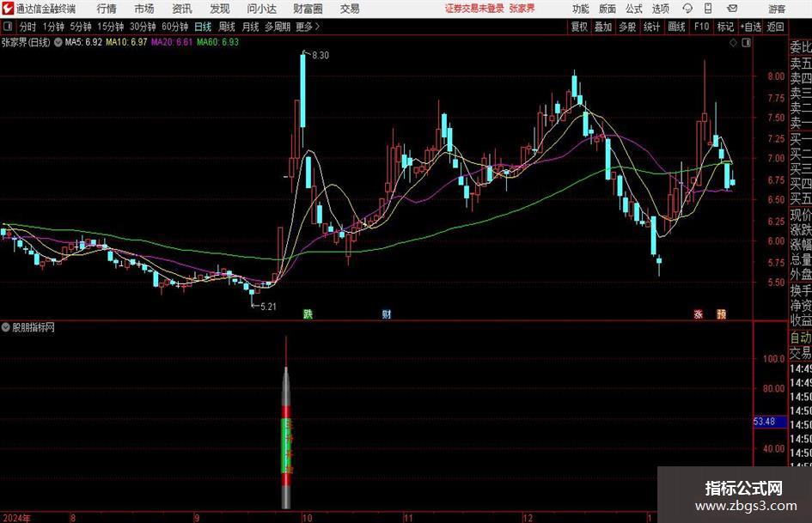Open the 资讯 menu
Viewport: 812px width, 523px height.
point(182,9)
